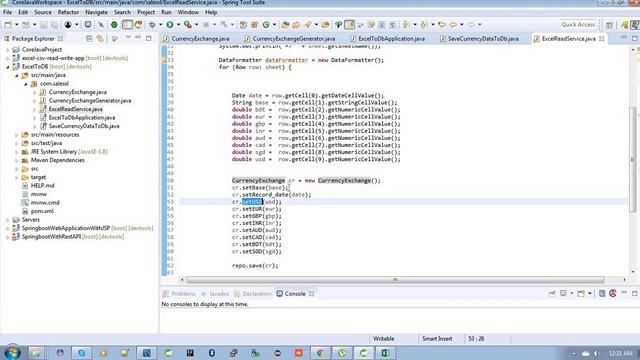The width and height of the screenshot is (640, 360).
Task: Open the Debug dropdown arrow
Action: pos(160,25)
